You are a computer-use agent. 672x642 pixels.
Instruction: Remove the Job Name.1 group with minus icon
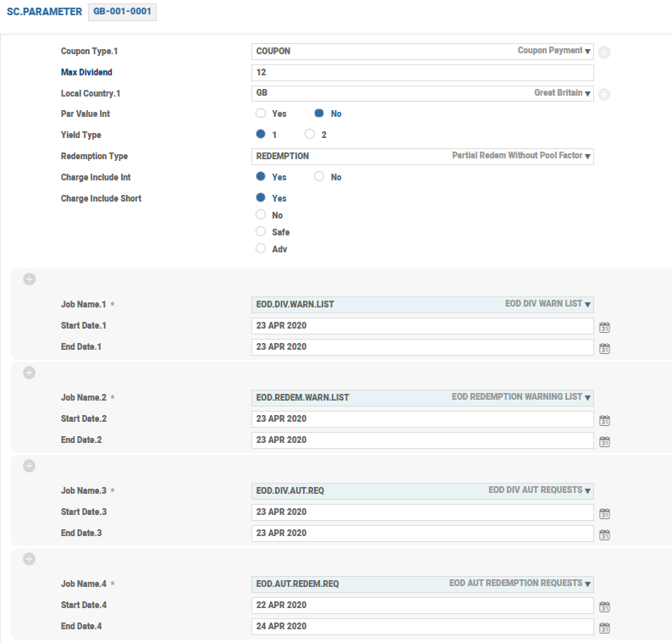[29, 279]
